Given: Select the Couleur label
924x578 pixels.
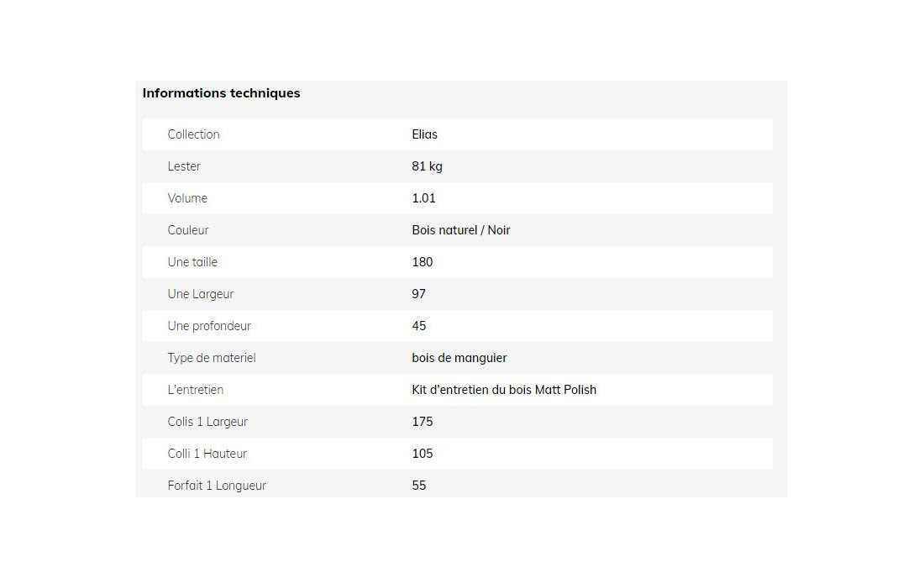Looking at the screenshot, I should (x=188, y=230).
